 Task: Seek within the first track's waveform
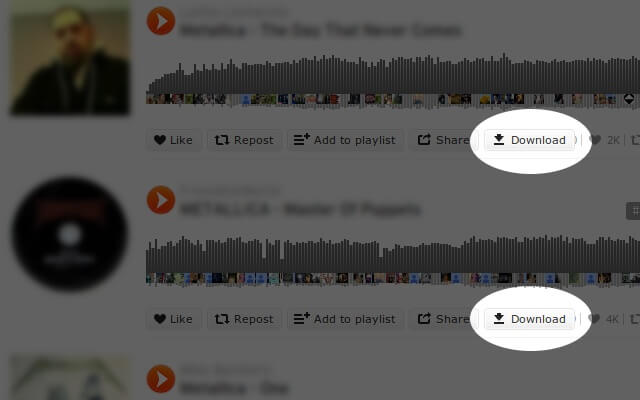(393, 79)
